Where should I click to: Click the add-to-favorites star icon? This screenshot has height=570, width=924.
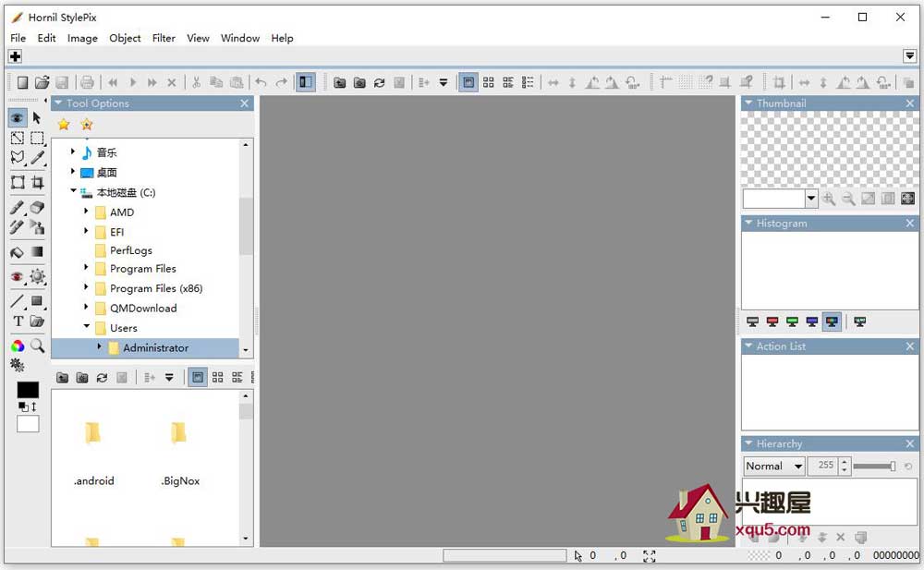(x=87, y=125)
